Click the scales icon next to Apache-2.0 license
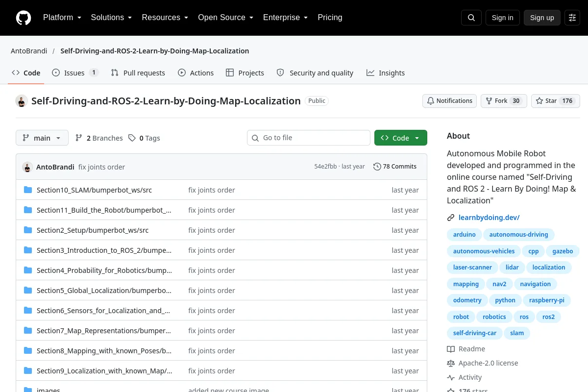This screenshot has width=588, height=392. point(451,363)
